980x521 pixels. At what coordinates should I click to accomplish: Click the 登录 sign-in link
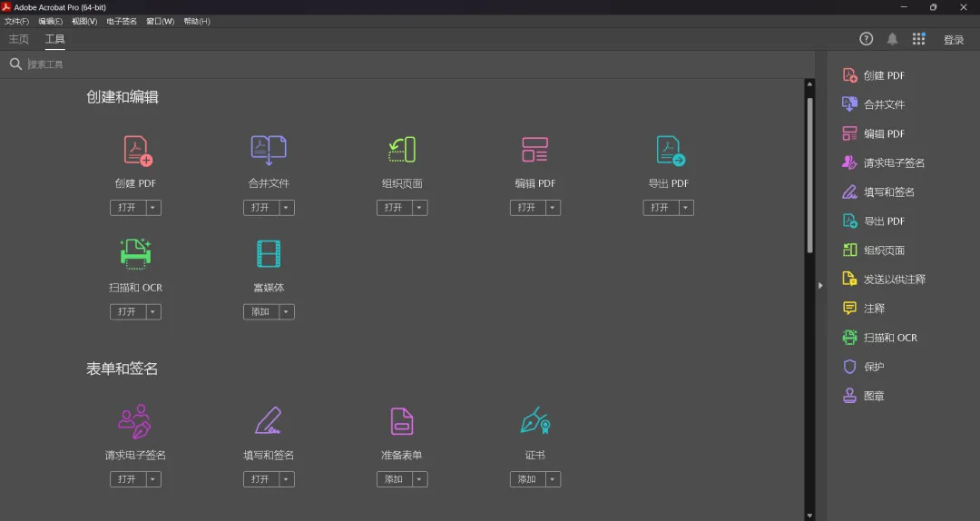point(953,39)
